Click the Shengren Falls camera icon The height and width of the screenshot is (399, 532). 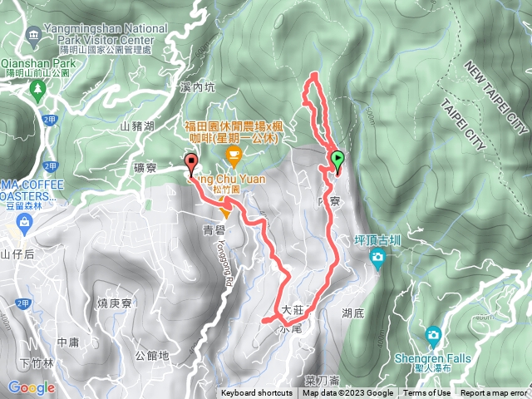[x=433, y=337]
